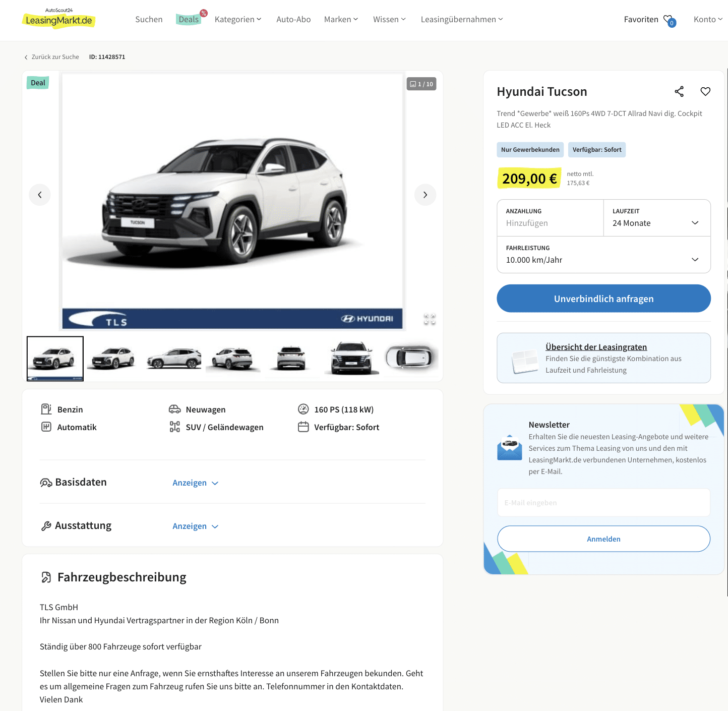Click the share icon next to Hyundai Tucson
Viewport: 728px width, 711px height.
pos(679,91)
